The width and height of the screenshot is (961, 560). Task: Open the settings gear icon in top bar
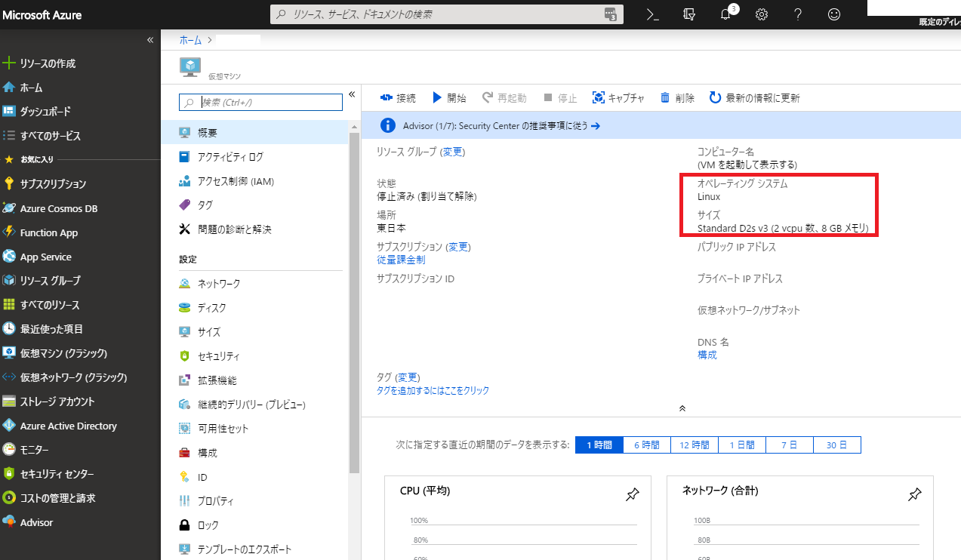coord(762,14)
